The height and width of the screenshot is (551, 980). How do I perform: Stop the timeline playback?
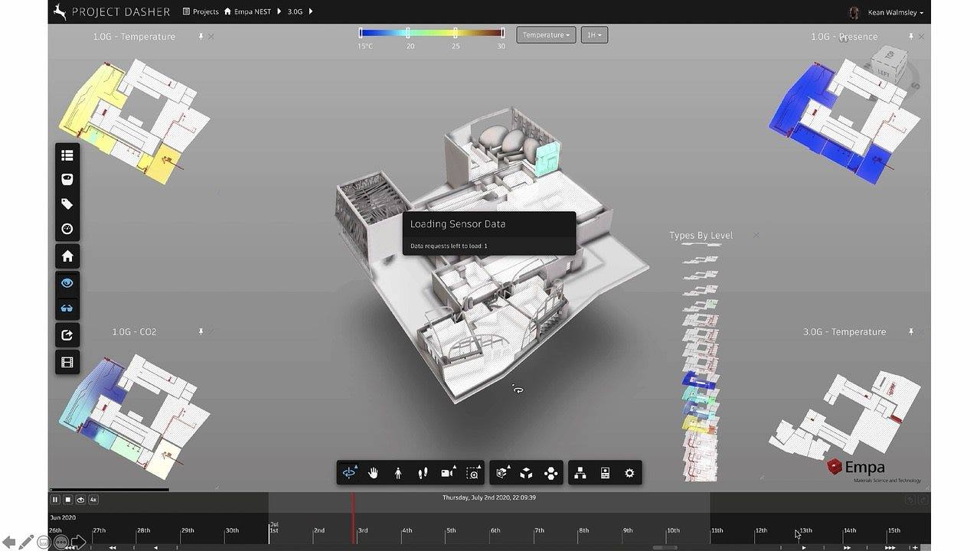pos(67,500)
